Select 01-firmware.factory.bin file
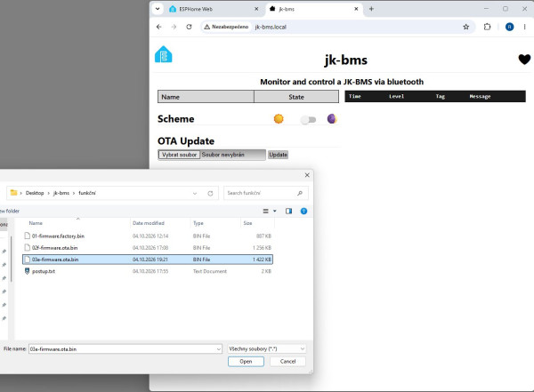The width and height of the screenshot is (534, 392). coord(148,236)
